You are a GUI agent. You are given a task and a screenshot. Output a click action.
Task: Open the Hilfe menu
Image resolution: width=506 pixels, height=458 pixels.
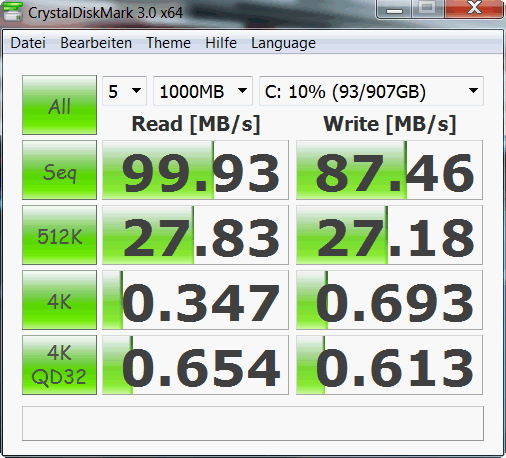221,43
